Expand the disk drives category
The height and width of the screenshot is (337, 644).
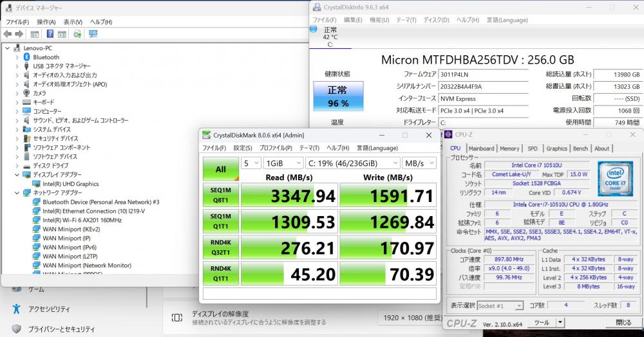coord(17,166)
